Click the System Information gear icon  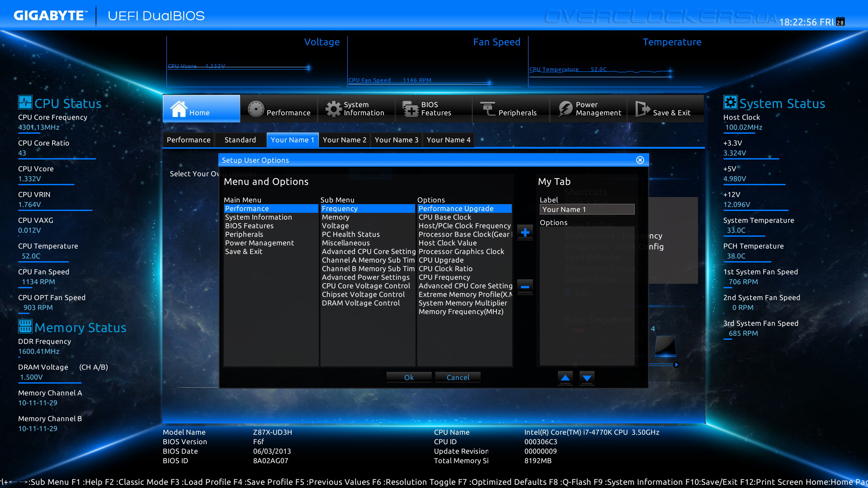pos(334,109)
